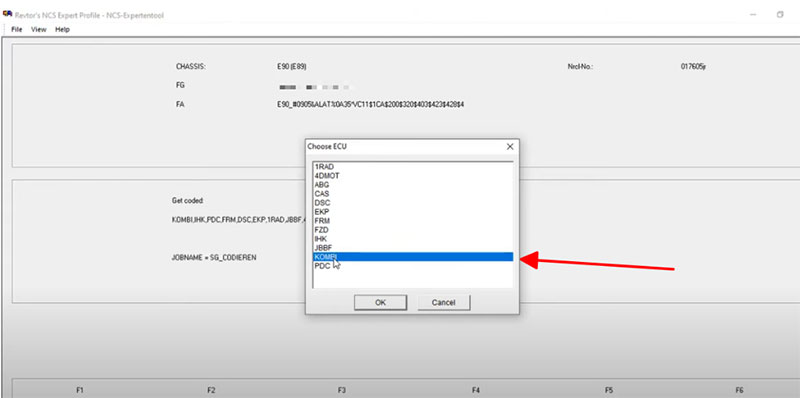Minimize the NCS Expert window
Image resolution: width=800 pixels, height=398 pixels.
[x=753, y=15]
